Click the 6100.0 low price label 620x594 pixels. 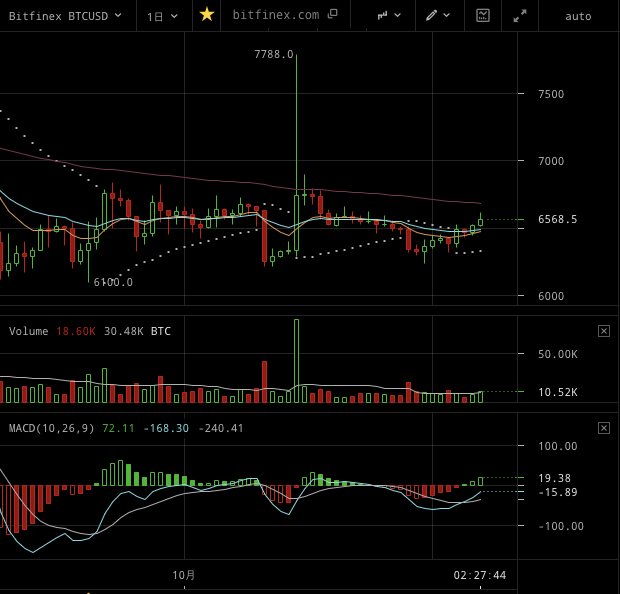coord(113,282)
